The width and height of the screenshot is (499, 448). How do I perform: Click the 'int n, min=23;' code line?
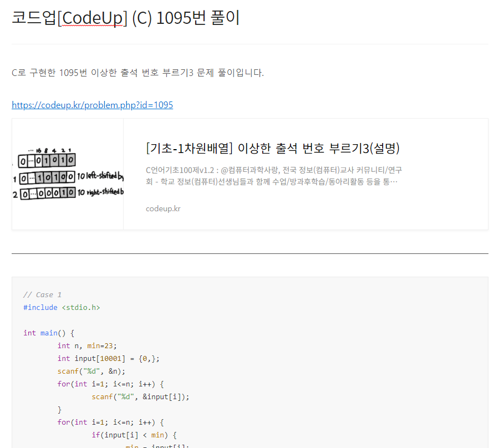(87, 345)
